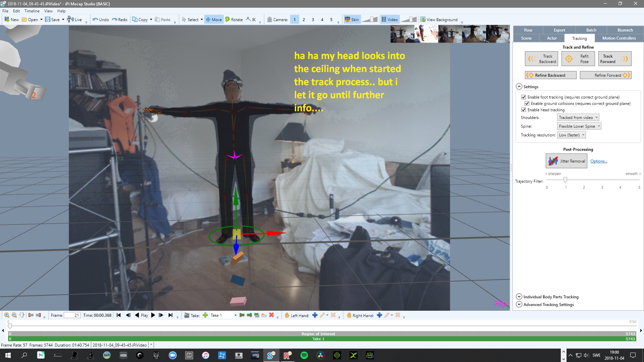Open jitter removal Options link
644x362 pixels.
click(599, 161)
